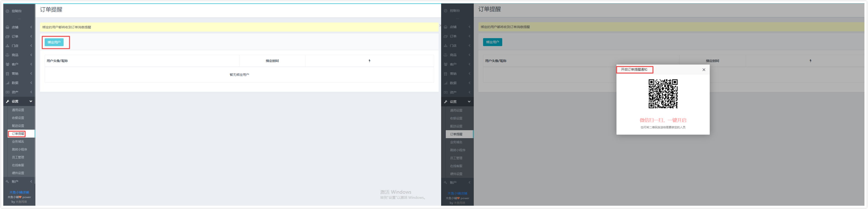Click the 设置 wrench icon in left sidebar
868x209 pixels.
7,102
